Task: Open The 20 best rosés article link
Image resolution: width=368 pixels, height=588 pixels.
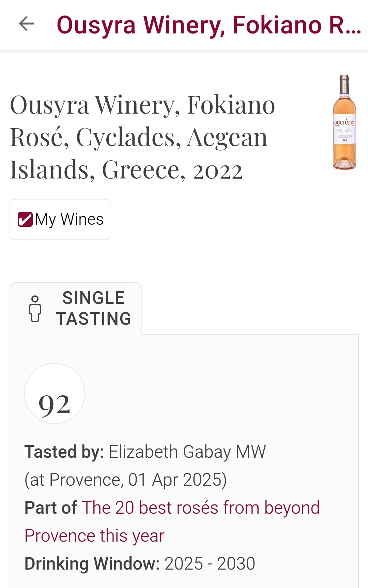Action: point(200,508)
